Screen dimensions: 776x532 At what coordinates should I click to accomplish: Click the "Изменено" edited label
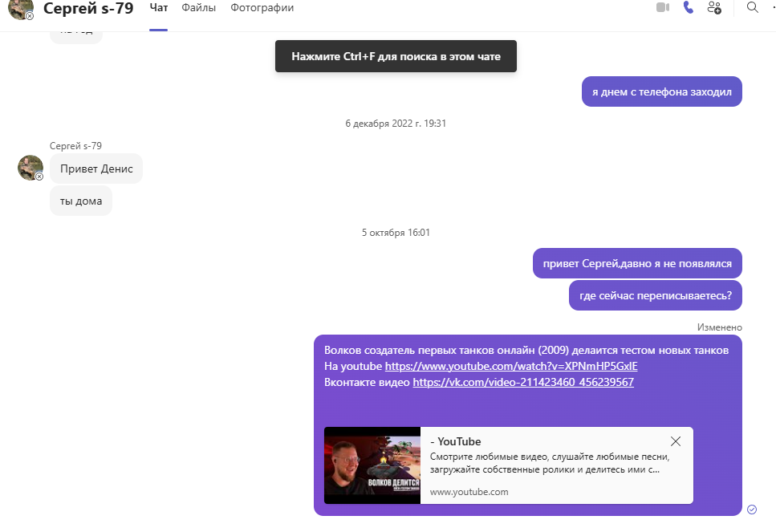click(x=719, y=327)
